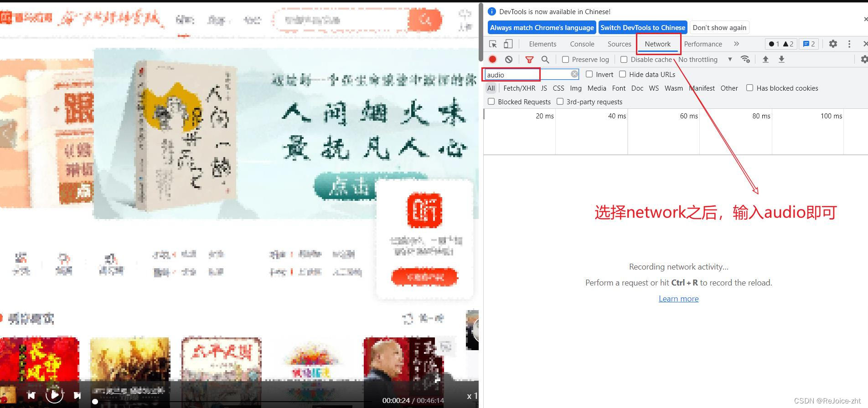Click Always match Chrome's language

[x=542, y=27]
